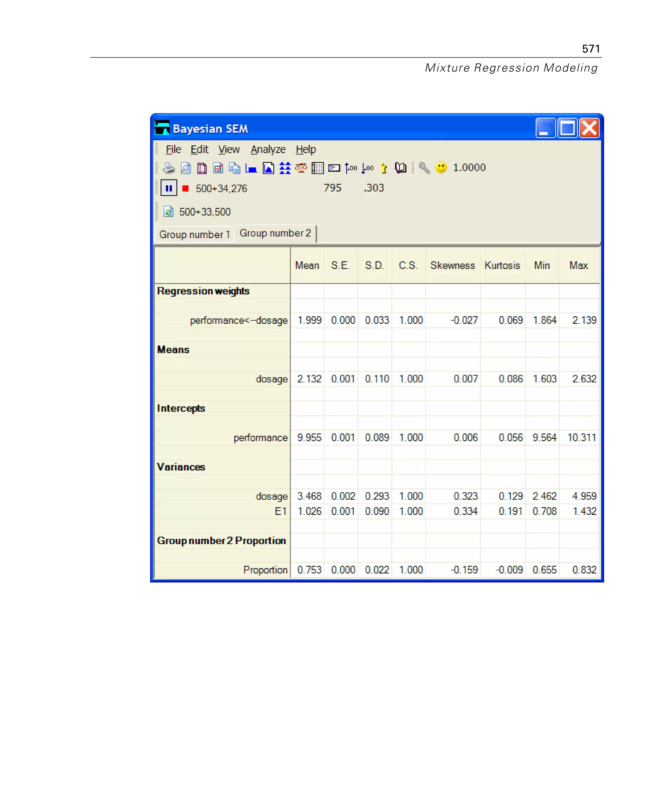The width and height of the screenshot is (661, 812).
Task: Select the performance row under Intercepts
Action: pos(260,438)
